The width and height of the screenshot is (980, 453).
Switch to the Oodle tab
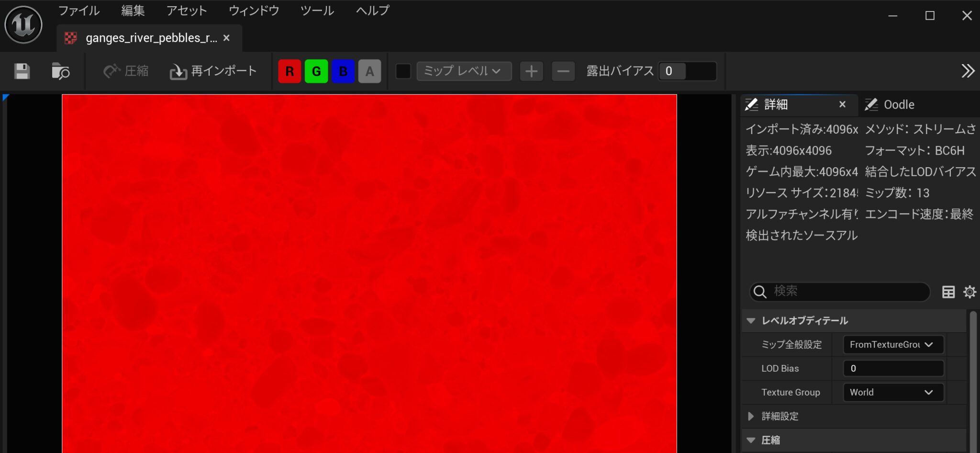899,104
